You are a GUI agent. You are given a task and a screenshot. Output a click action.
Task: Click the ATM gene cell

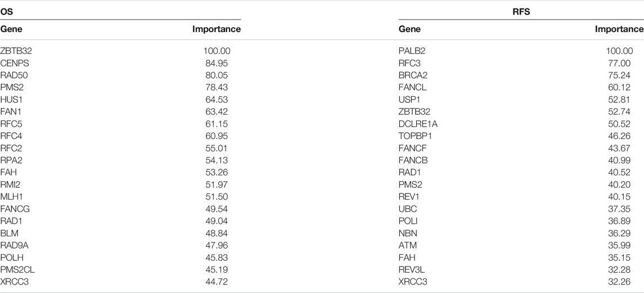pyautogui.click(x=407, y=245)
